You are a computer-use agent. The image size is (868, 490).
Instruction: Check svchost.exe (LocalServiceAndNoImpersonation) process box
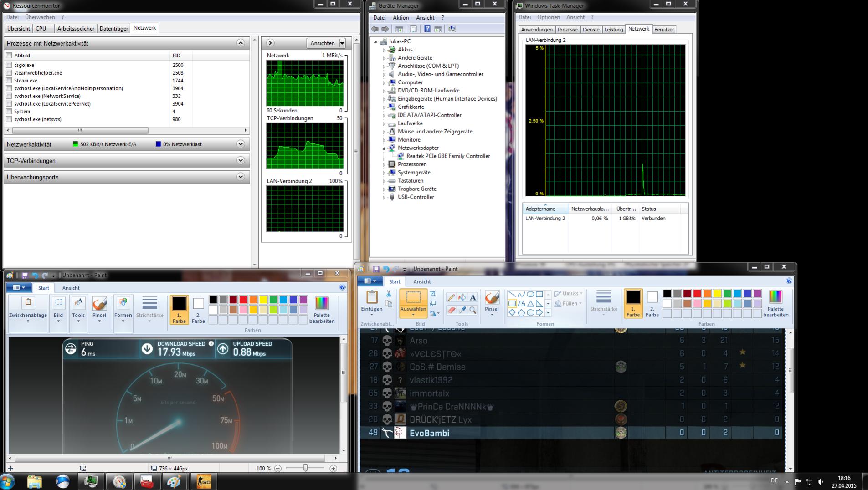tap(9, 88)
